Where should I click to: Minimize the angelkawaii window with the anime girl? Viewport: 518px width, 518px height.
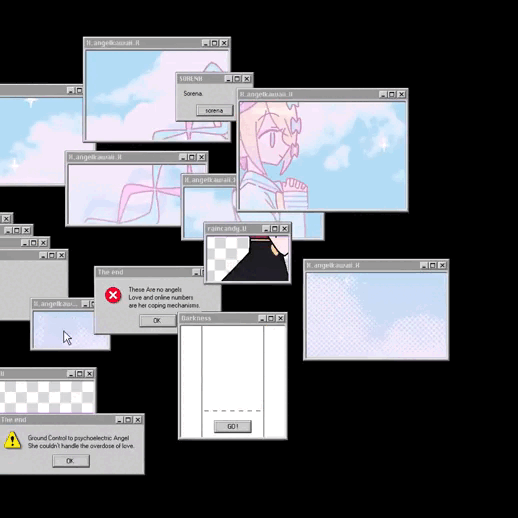point(383,95)
